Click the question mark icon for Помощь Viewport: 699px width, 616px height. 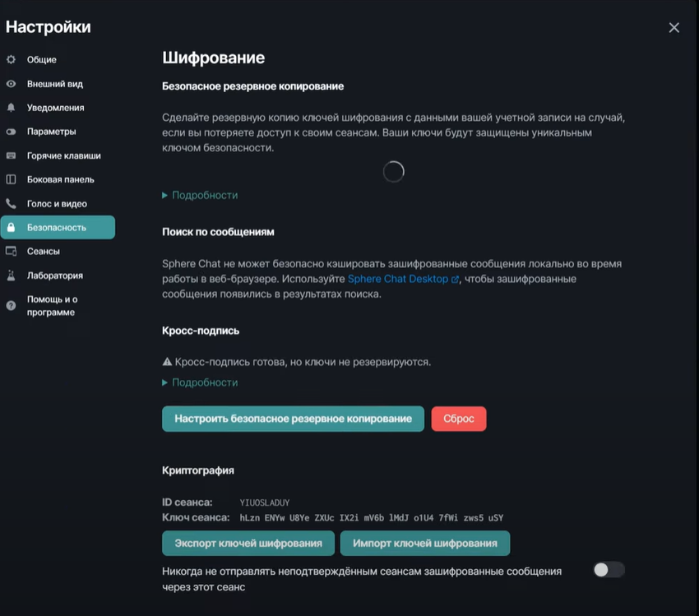12,305
